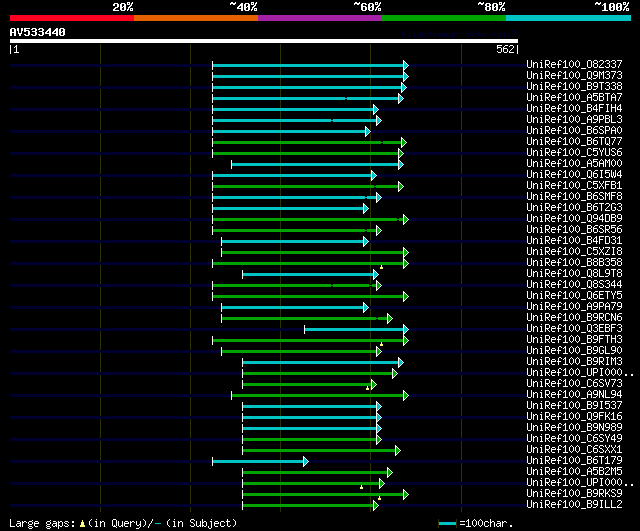This screenshot has height=531, width=640.
Task: Open the UniRef100_Q9M373 hit label
Action: (x=574, y=76)
